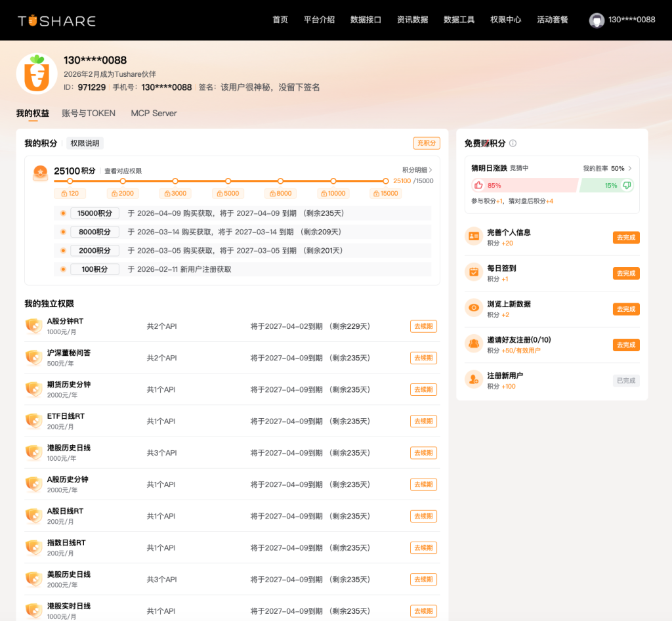Click the shield icon for A股历史分钟
The image size is (672, 621).
click(x=34, y=484)
